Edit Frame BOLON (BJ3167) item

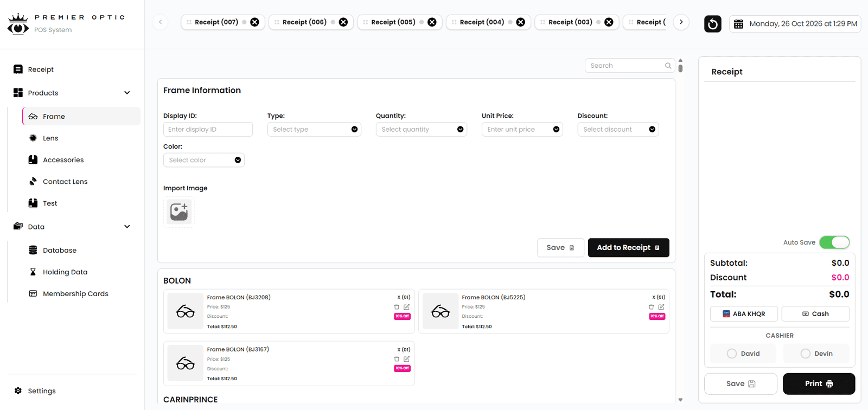406,359
